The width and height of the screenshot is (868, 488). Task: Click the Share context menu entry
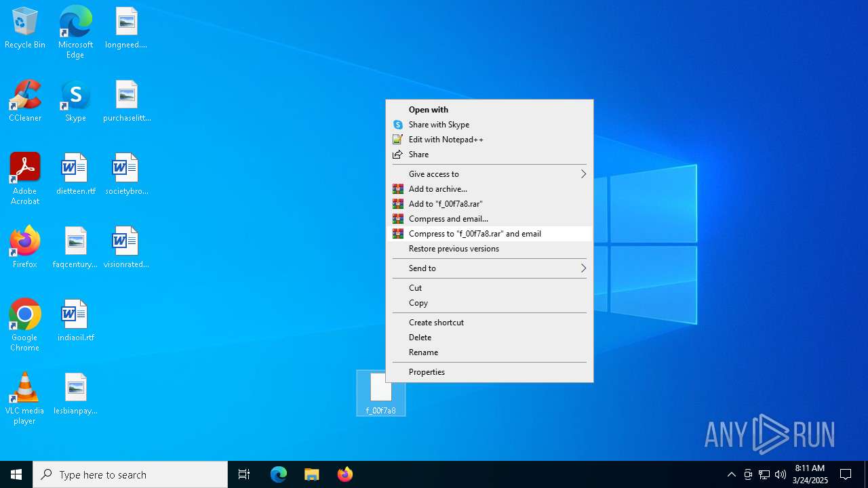point(490,155)
